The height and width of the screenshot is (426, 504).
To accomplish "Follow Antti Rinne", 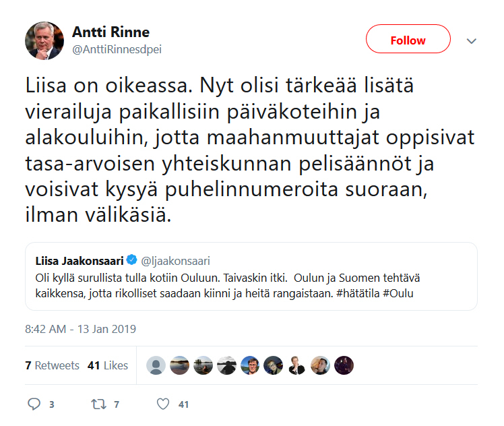I will click(x=408, y=40).
